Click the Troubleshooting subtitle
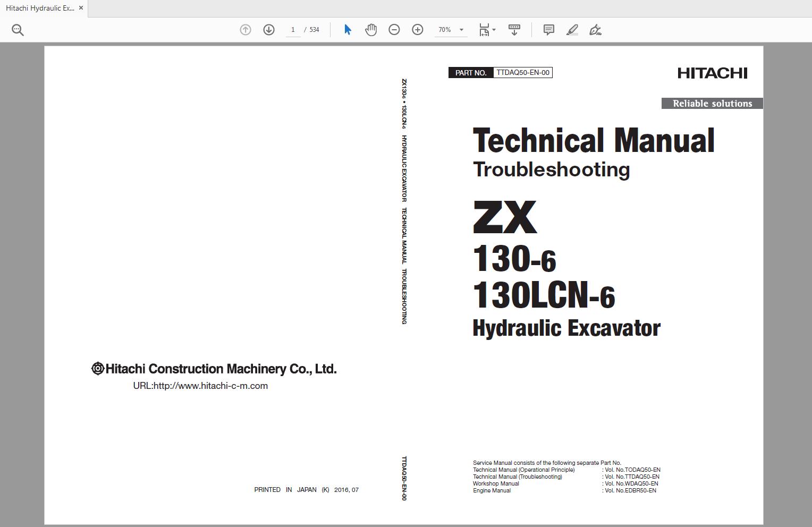812x527 pixels. [552, 169]
